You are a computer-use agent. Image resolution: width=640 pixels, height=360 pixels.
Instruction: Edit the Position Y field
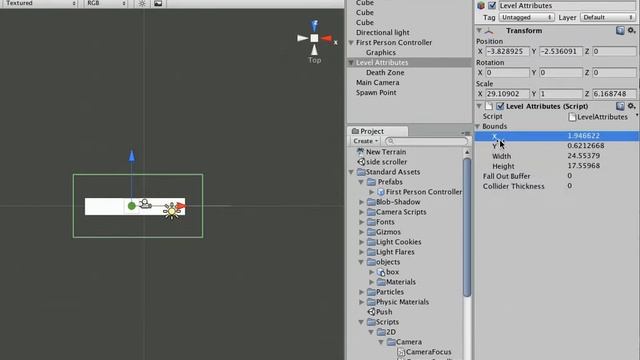click(560, 51)
